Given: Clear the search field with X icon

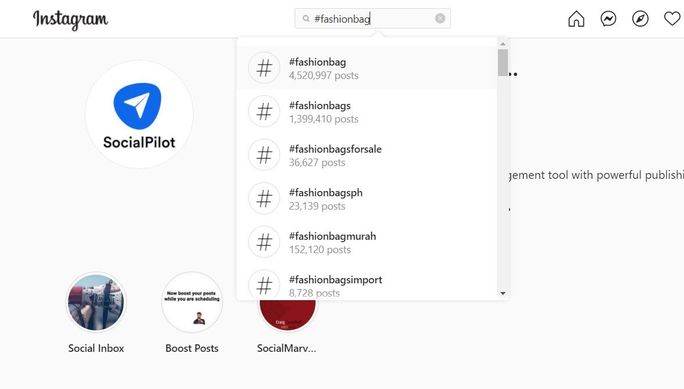Looking at the screenshot, I should click(440, 18).
